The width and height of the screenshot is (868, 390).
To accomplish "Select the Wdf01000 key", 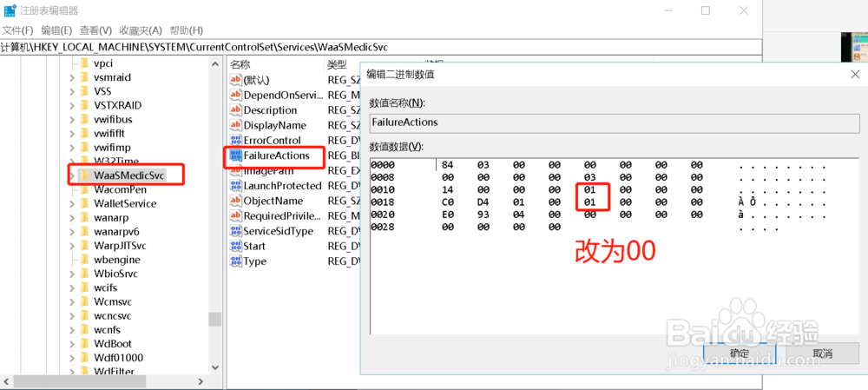I will (118, 358).
